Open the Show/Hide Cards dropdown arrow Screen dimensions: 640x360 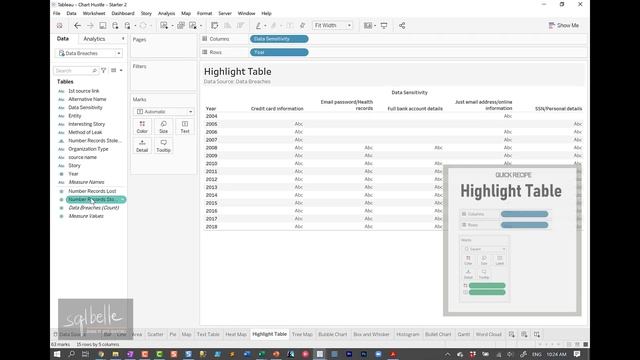click(x=375, y=26)
